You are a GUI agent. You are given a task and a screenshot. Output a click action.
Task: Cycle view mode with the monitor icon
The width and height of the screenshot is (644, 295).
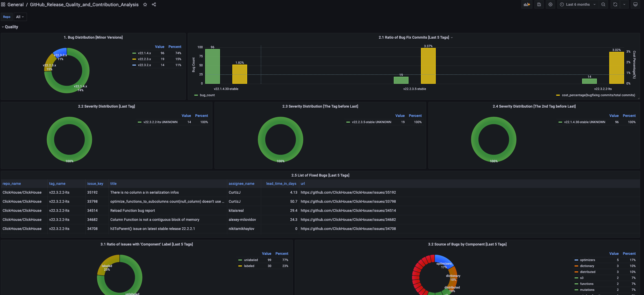[635, 4]
